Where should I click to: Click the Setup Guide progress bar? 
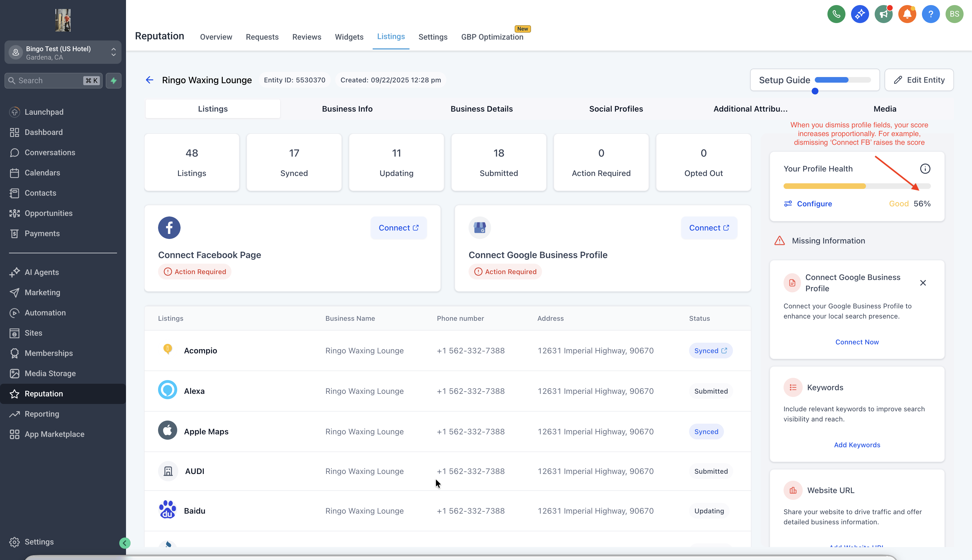(842, 80)
